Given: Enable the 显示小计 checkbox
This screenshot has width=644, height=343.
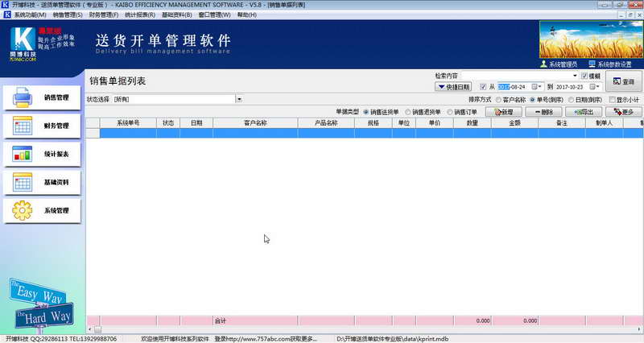Looking at the screenshot, I should (x=612, y=99).
